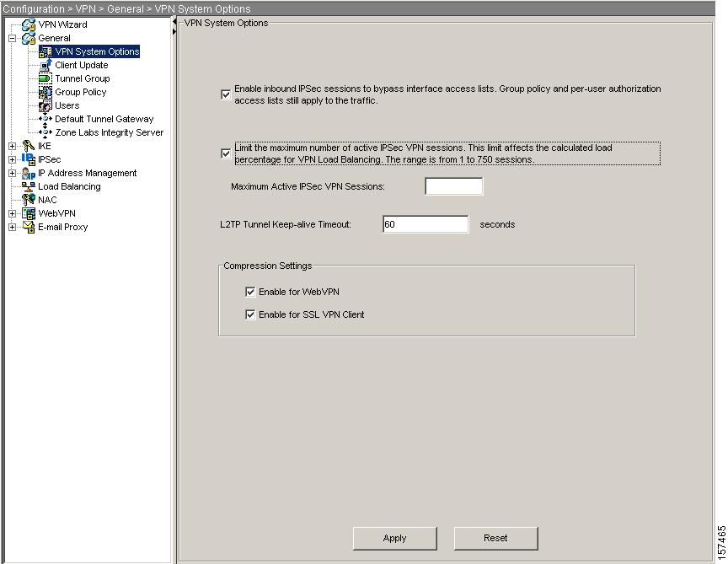Select NAC tree item

(47, 200)
